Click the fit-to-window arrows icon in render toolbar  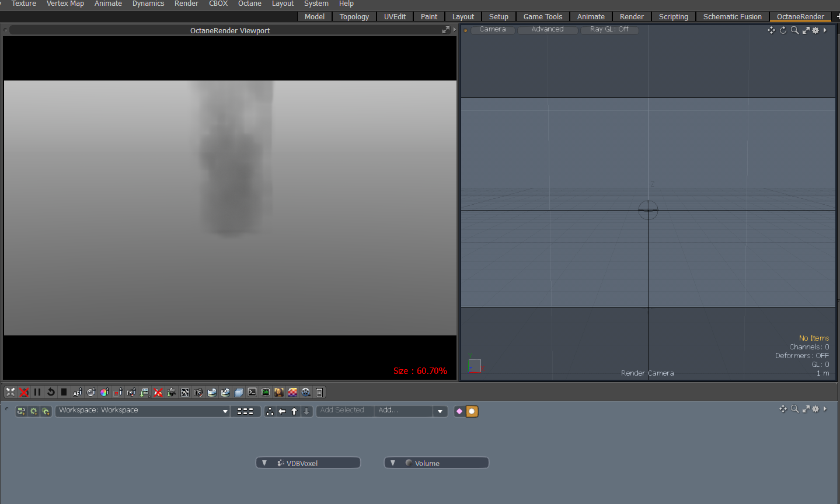pos(11,393)
